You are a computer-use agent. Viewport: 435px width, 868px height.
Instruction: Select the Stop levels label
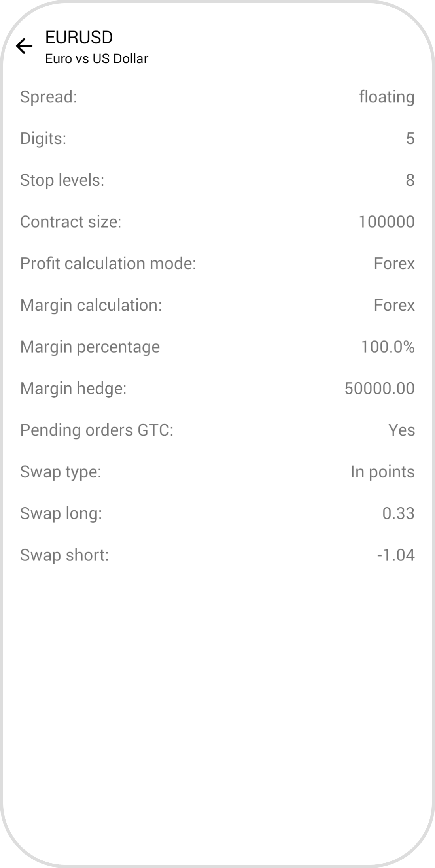point(62,180)
